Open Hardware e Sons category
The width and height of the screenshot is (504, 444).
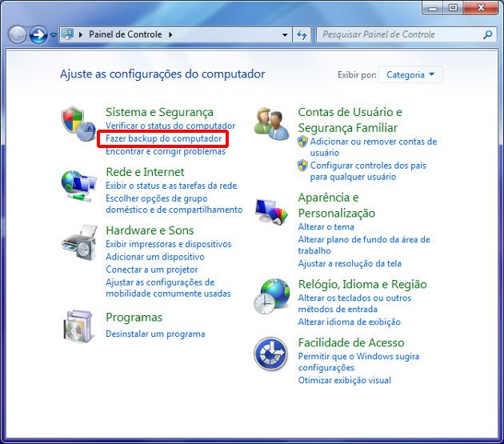pos(150,230)
